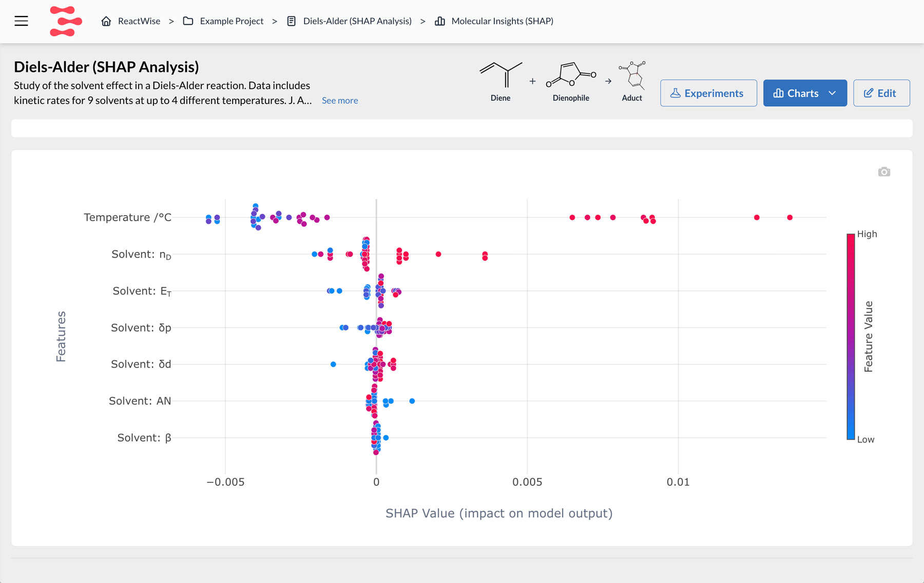
Task: Open the hamburger navigation menu
Action: tap(20, 21)
